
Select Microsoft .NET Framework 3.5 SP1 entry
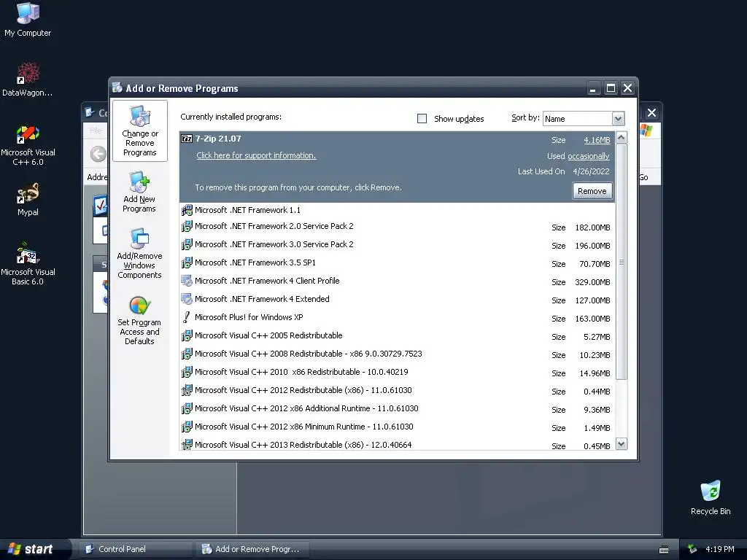click(398, 262)
